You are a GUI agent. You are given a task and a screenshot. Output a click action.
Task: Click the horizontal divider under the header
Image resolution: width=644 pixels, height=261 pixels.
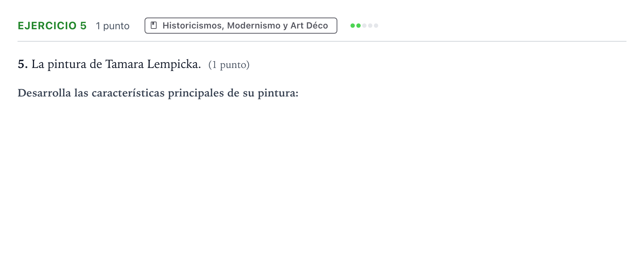322,41
